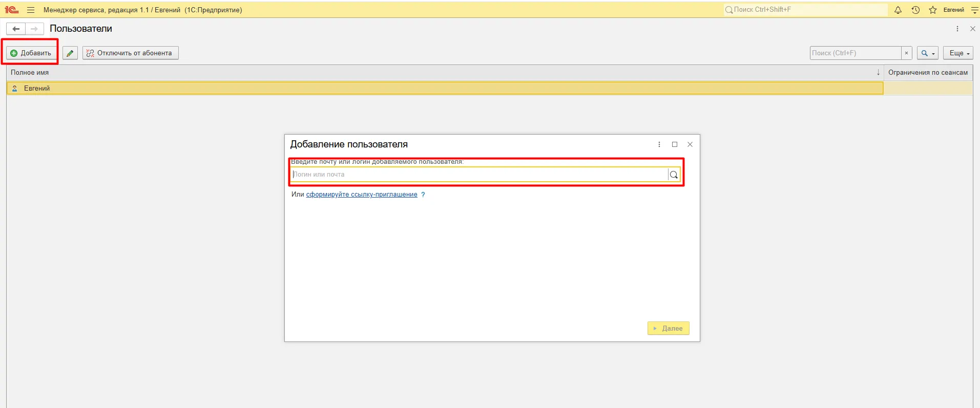980x408 pixels.
Task: Focus the Логин или почта input field
Action: pyautogui.click(x=479, y=175)
